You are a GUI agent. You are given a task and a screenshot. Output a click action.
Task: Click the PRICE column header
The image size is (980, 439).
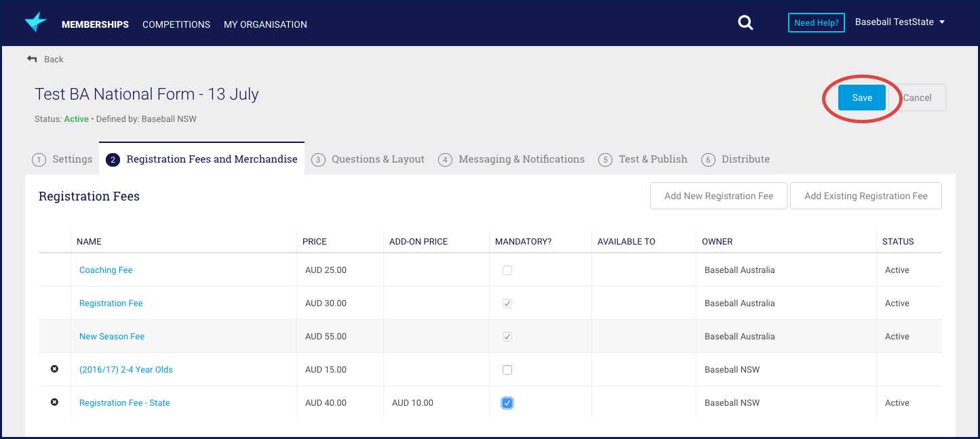[315, 241]
